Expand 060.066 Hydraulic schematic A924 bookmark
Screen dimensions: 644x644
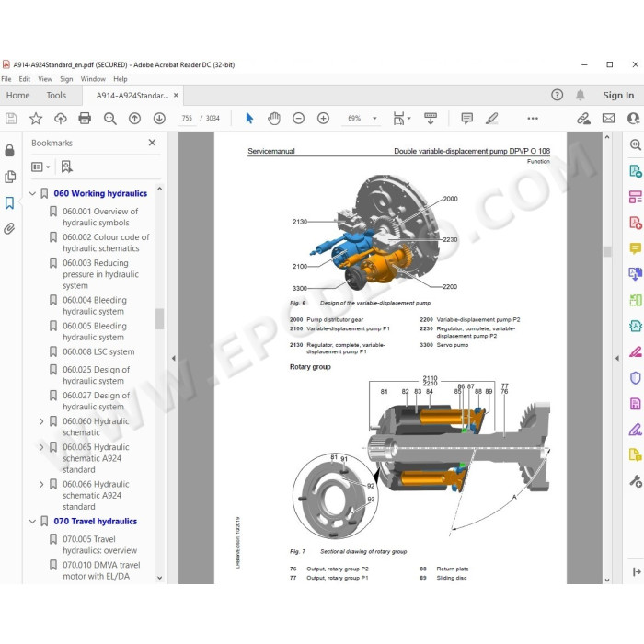point(41,485)
